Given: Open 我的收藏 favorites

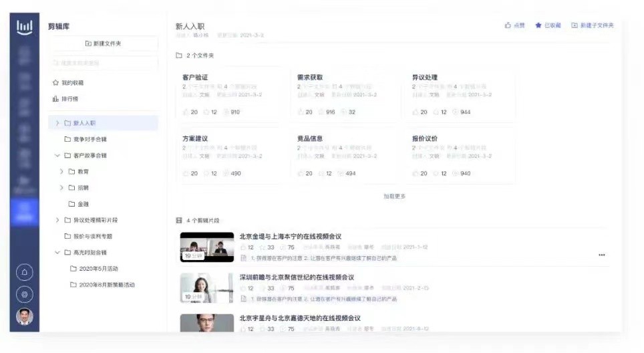Looking at the screenshot, I should pos(68,83).
